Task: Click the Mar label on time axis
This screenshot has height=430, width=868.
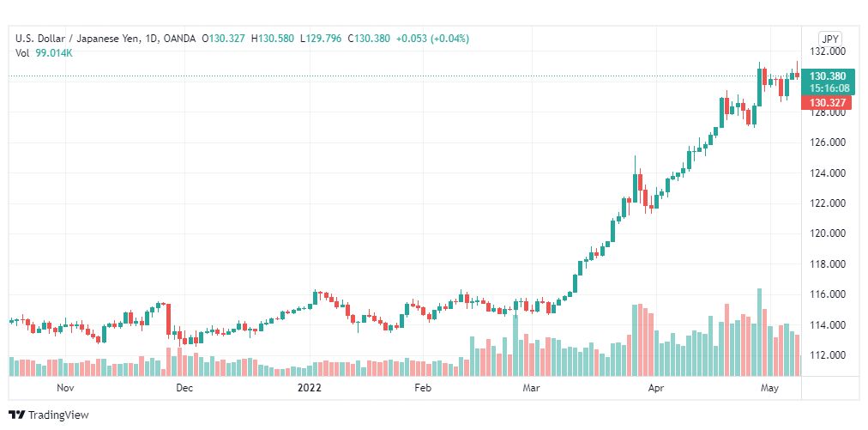Action: pyautogui.click(x=532, y=388)
